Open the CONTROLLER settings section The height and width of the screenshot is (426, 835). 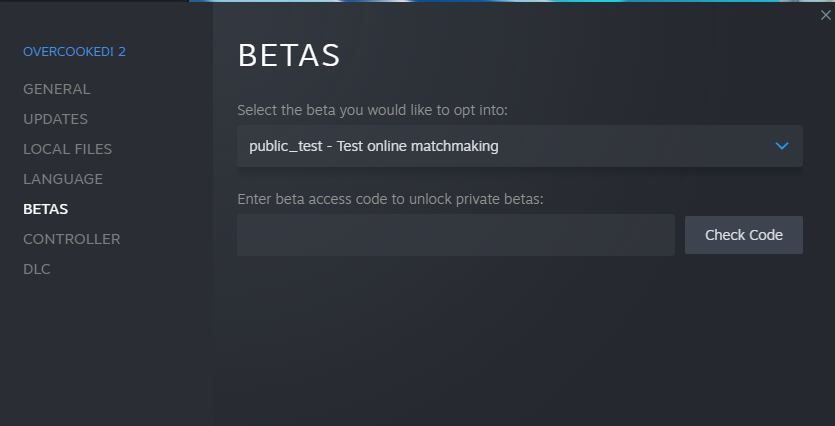click(x=72, y=239)
